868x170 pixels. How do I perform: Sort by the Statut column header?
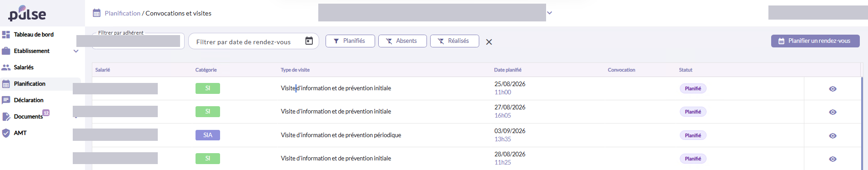point(686,70)
